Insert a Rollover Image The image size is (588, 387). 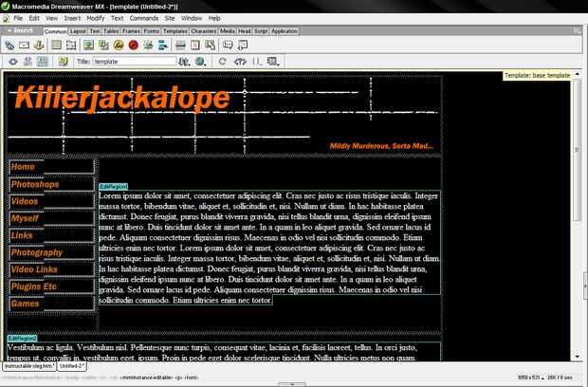click(x=148, y=46)
